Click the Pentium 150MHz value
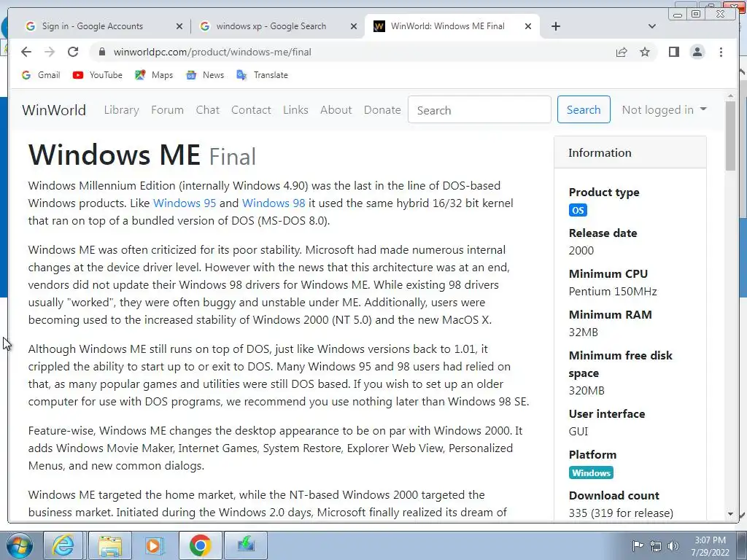The image size is (747, 560). [613, 292]
